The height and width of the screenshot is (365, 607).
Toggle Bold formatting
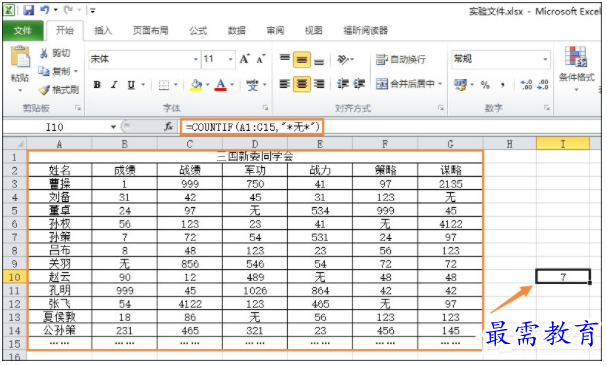[x=97, y=85]
